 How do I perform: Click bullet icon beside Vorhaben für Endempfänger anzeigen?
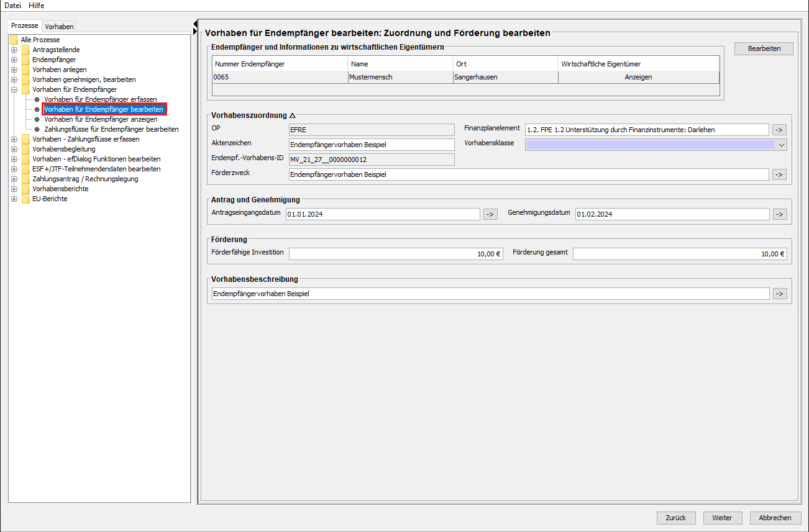click(x=37, y=119)
